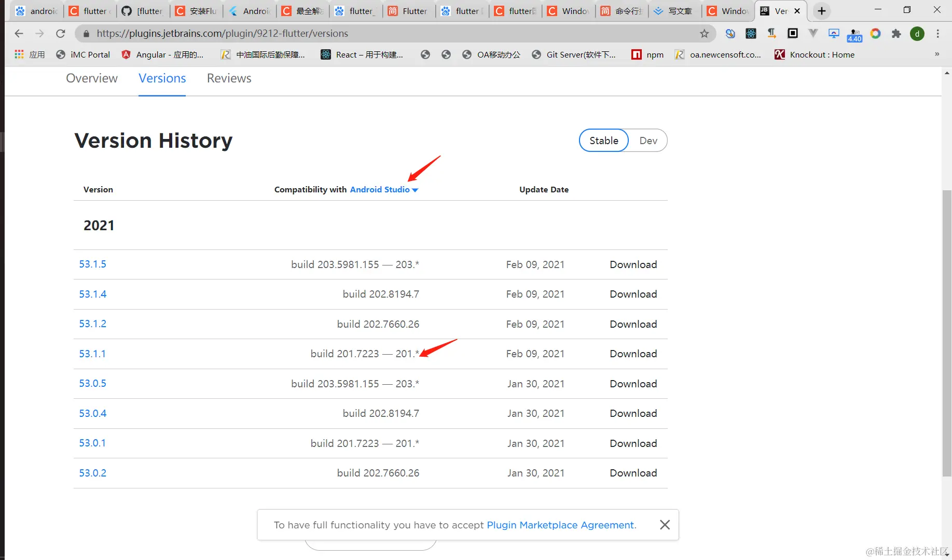Open the extensions puzzle icon

(896, 34)
